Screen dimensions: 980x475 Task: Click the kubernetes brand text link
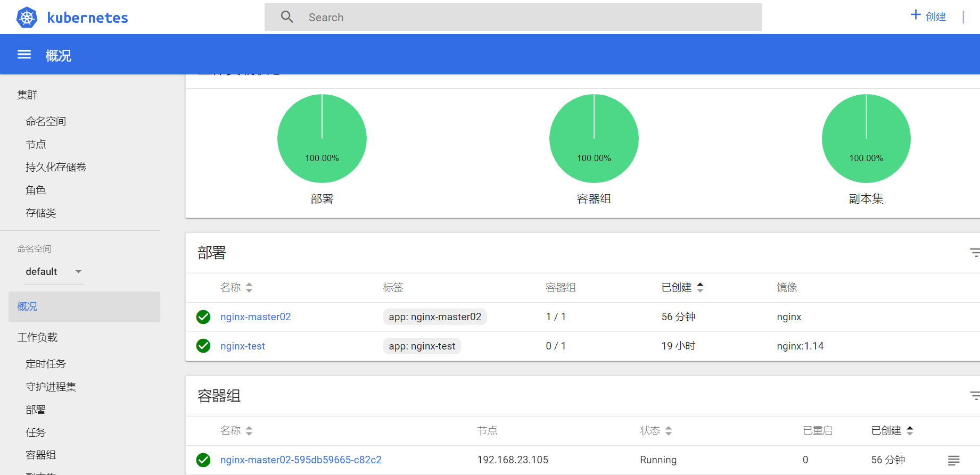(x=87, y=18)
